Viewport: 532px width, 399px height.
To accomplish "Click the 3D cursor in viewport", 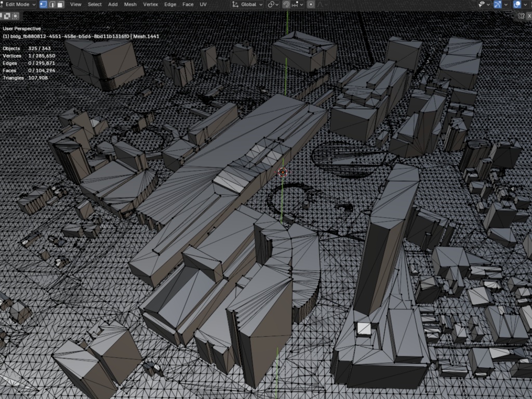I will tap(283, 172).
